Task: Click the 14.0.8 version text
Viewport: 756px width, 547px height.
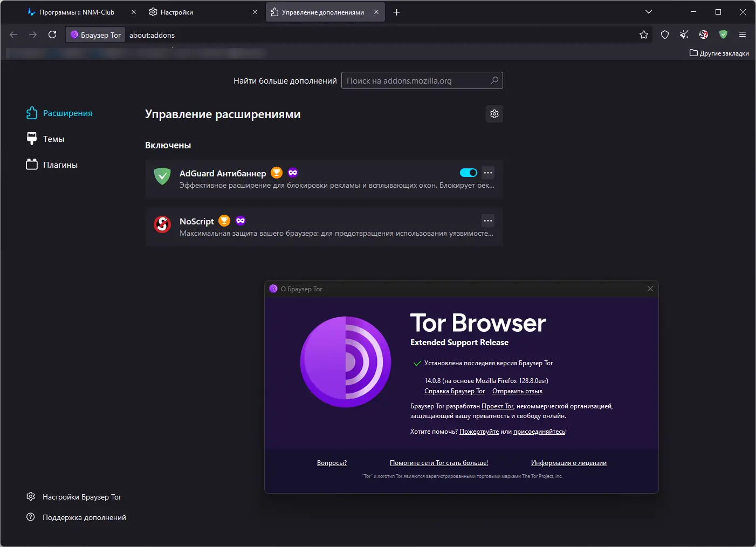Action: click(x=486, y=381)
